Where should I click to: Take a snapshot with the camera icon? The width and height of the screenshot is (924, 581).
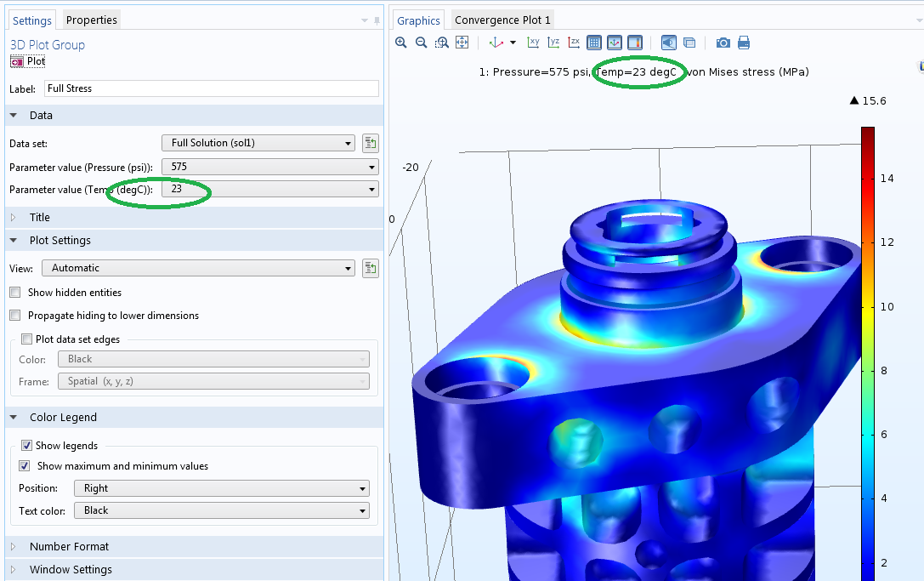723,43
